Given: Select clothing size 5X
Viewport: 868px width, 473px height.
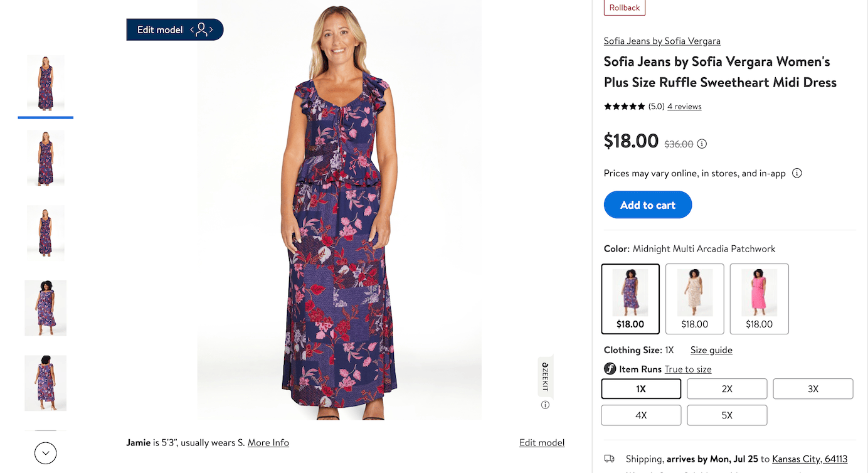Looking at the screenshot, I should [727, 415].
